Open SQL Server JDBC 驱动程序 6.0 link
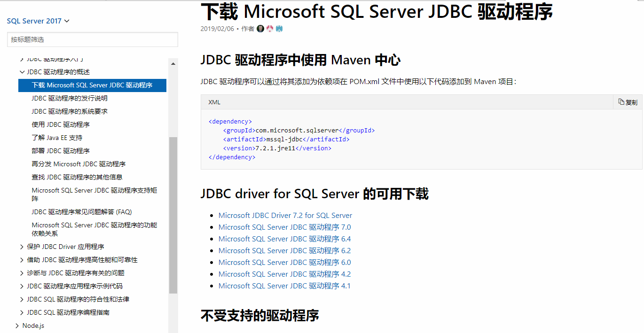This screenshot has width=644, height=333. click(284, 262)
